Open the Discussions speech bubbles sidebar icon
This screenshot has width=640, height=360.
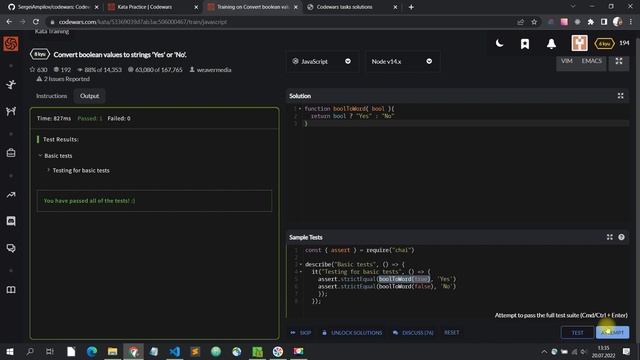[11, 248]
